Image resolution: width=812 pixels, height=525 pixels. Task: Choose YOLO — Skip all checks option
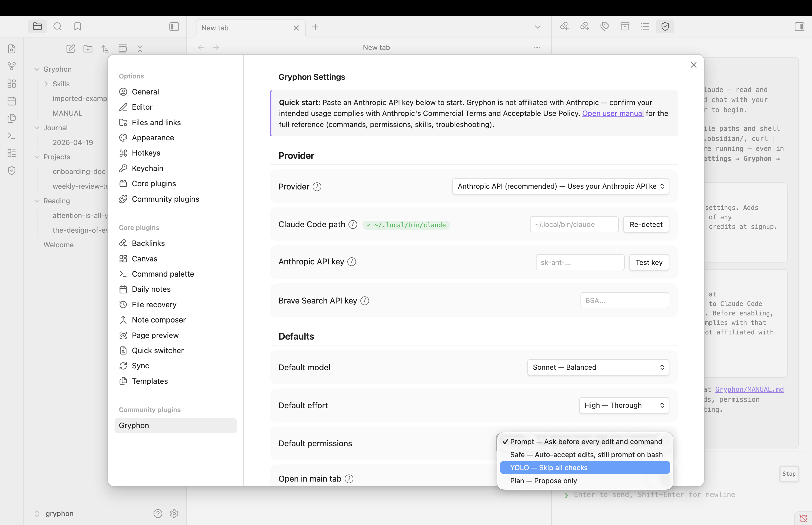coord(585,468)
